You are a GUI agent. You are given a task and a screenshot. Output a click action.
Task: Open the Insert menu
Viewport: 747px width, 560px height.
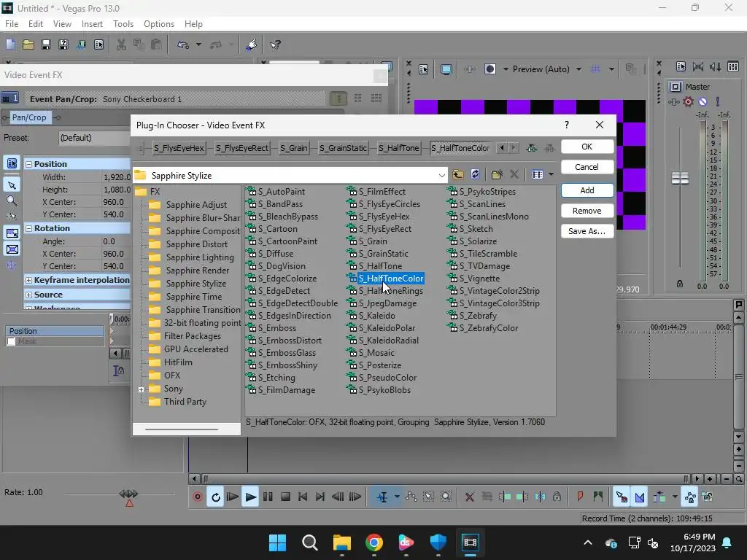[92, 24]
